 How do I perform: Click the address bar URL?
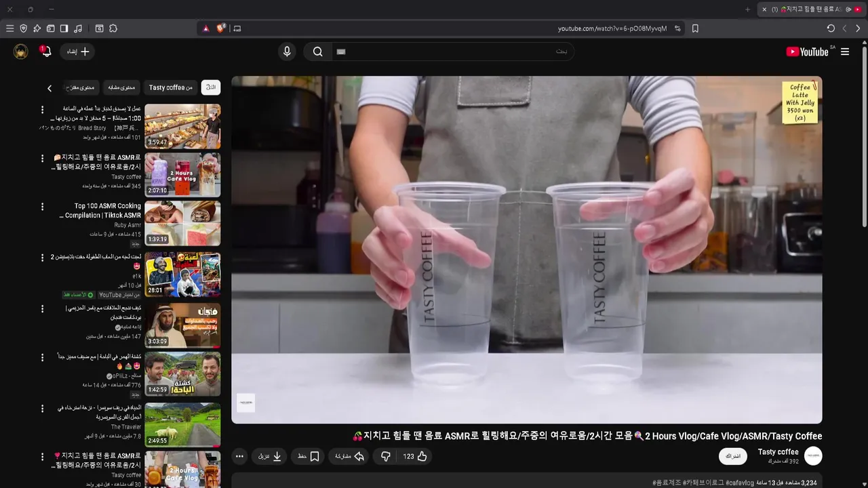(x=612, y=28)
